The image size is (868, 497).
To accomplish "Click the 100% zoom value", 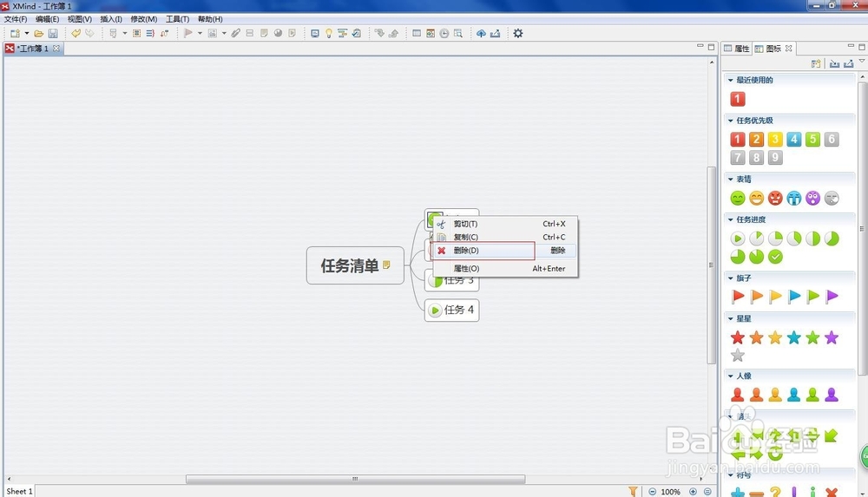I will 670,492.
